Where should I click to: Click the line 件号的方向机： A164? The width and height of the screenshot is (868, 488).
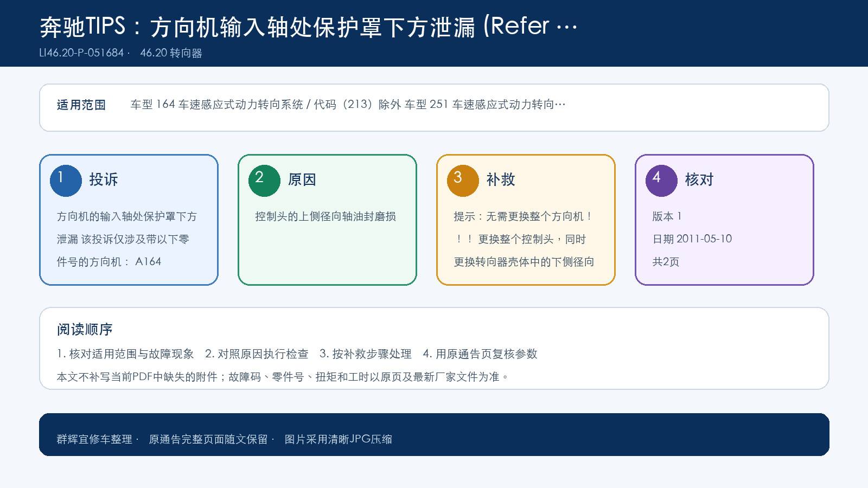click(109, 262)
